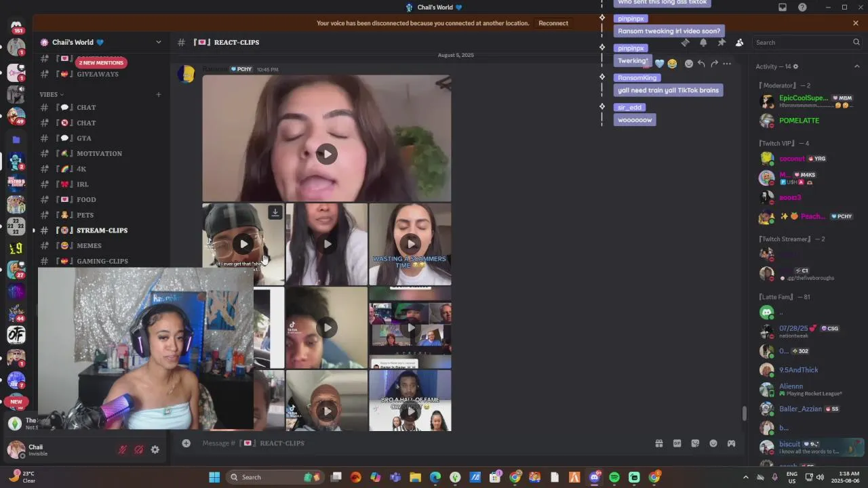Open Discord direct messages home icon
This screenshot has width=868, height=488.
point(16,26)
